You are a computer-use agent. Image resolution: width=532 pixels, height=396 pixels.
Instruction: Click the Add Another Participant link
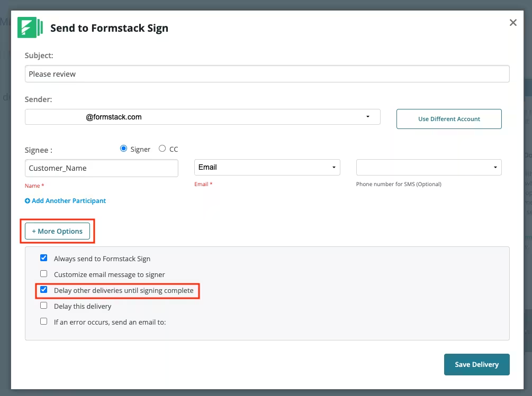pyautogui.click(x=69, y=200)
